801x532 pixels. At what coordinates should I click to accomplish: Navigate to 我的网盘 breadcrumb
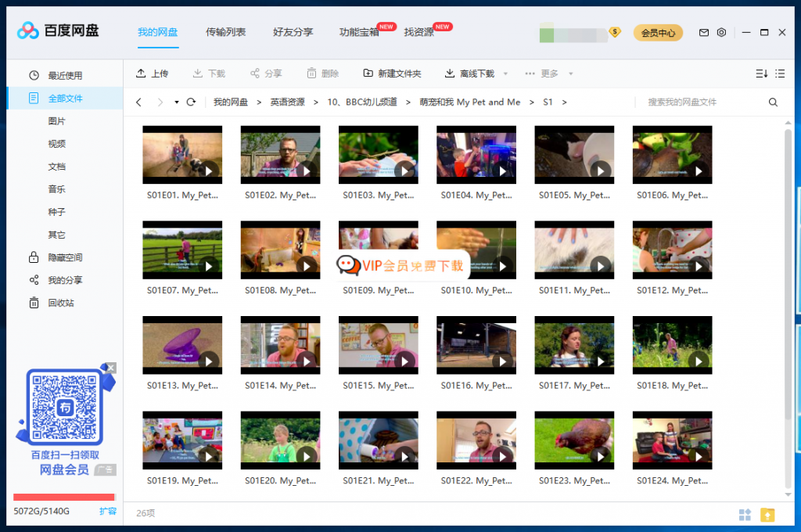pos(231,102)
